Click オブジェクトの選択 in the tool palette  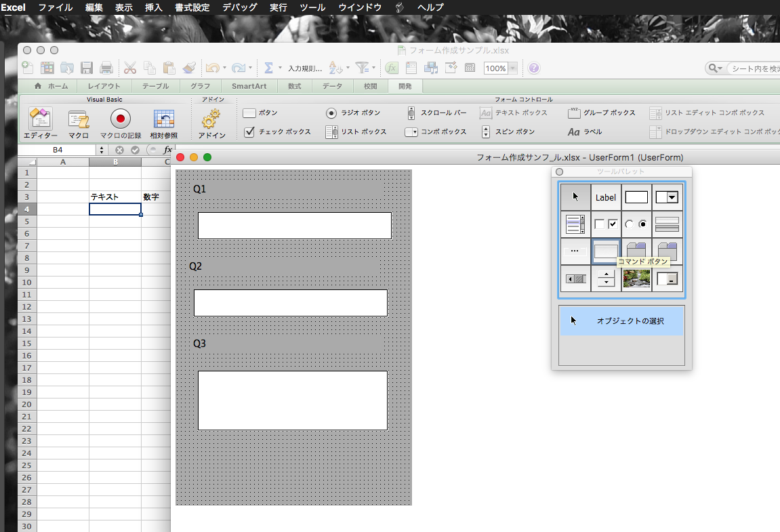(621, 321)
